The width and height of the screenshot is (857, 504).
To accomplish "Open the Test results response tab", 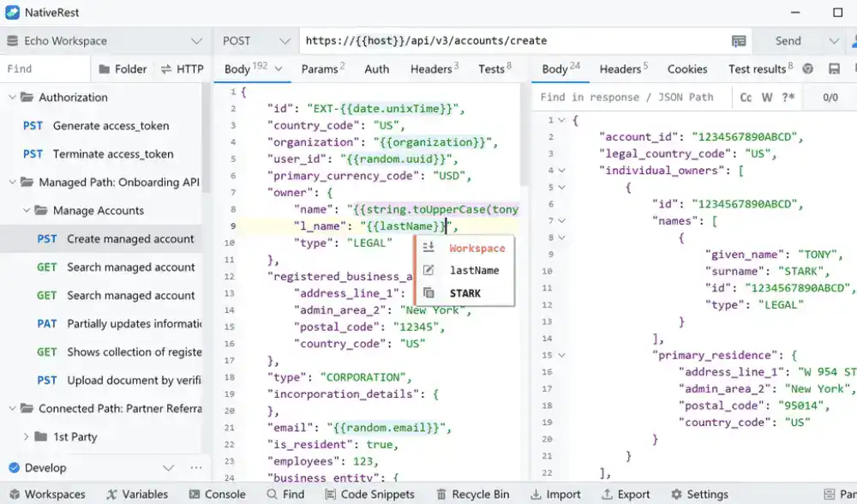I will [759, 69].
